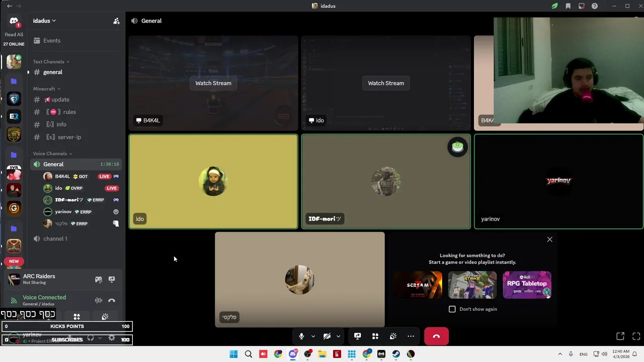Share ARC Raiders activity gamepad icon
The height and width of the screenshot is (362, 644).
(x=99, y=280)
